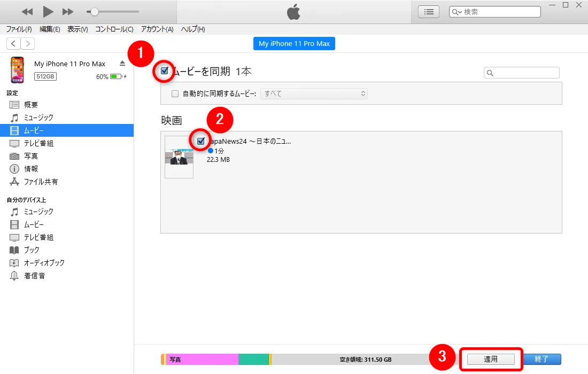Image resolution: width=588 pixels, height=374 pixels.
Task: Open the アカウント(A) menu
Action: tap(157, 29)
